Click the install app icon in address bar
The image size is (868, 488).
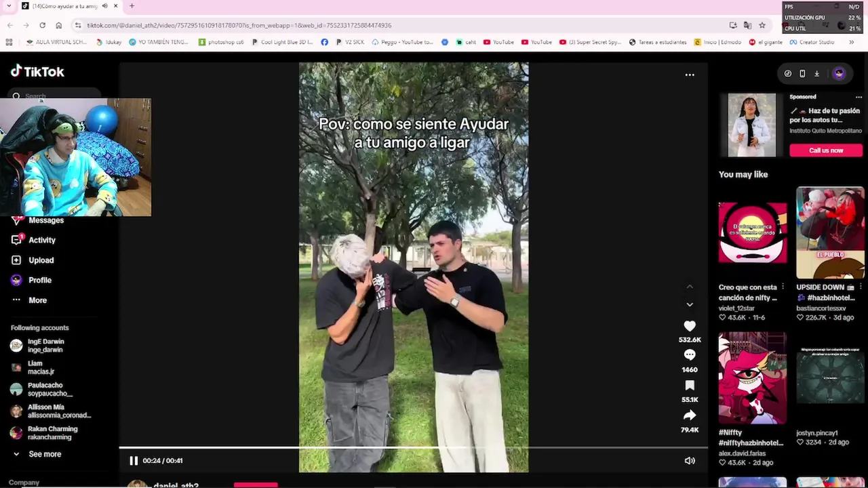733,25
